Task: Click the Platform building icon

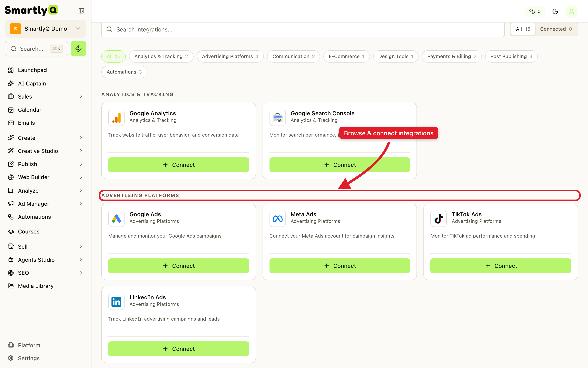Action: 11,345
